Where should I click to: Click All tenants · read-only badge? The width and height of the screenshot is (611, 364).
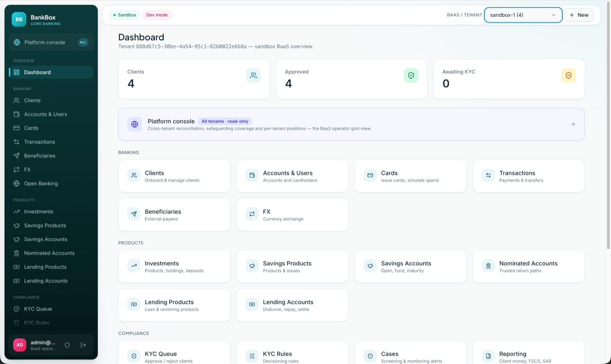click(225, 121)
